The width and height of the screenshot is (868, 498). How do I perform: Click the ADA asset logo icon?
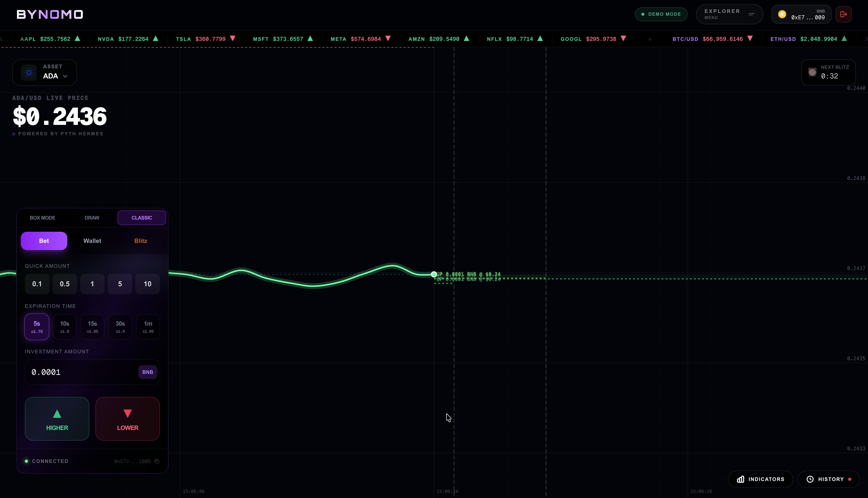29,73
